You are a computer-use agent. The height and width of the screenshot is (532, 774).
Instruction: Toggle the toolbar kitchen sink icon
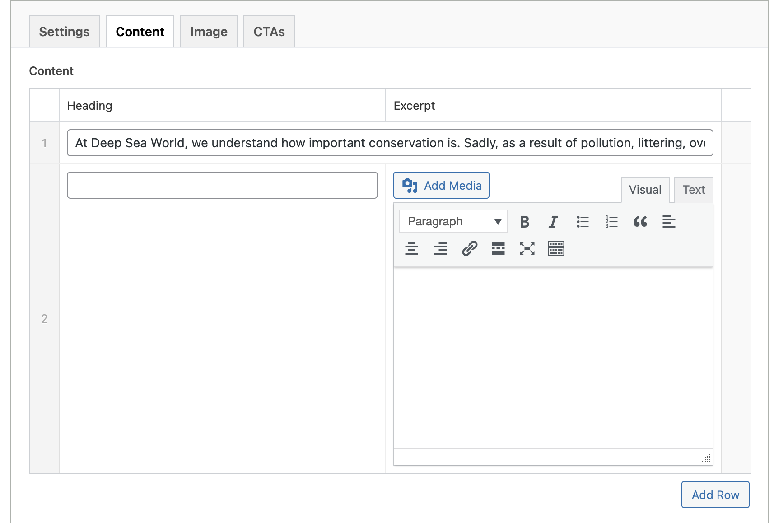click(556, 248)
